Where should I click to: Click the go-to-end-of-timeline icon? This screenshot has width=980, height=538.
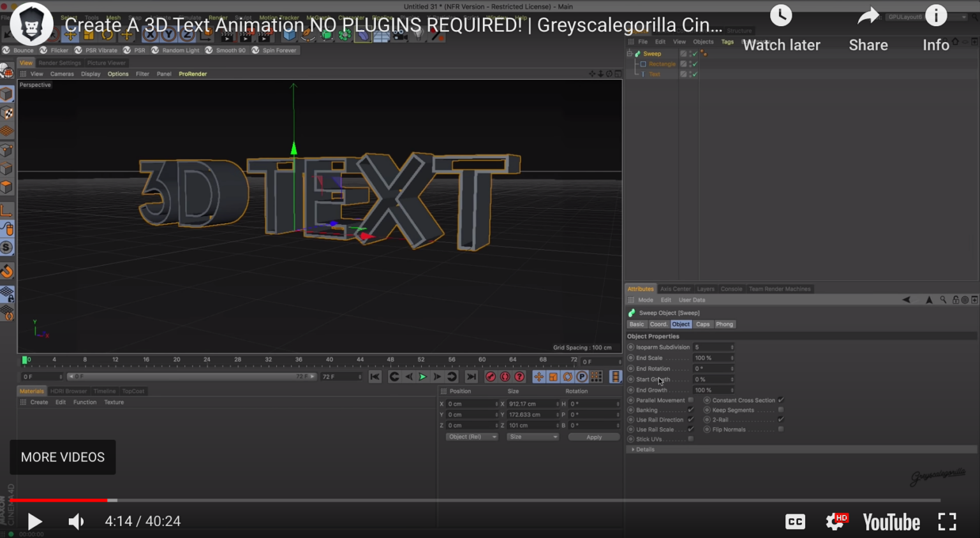[471, 377]
